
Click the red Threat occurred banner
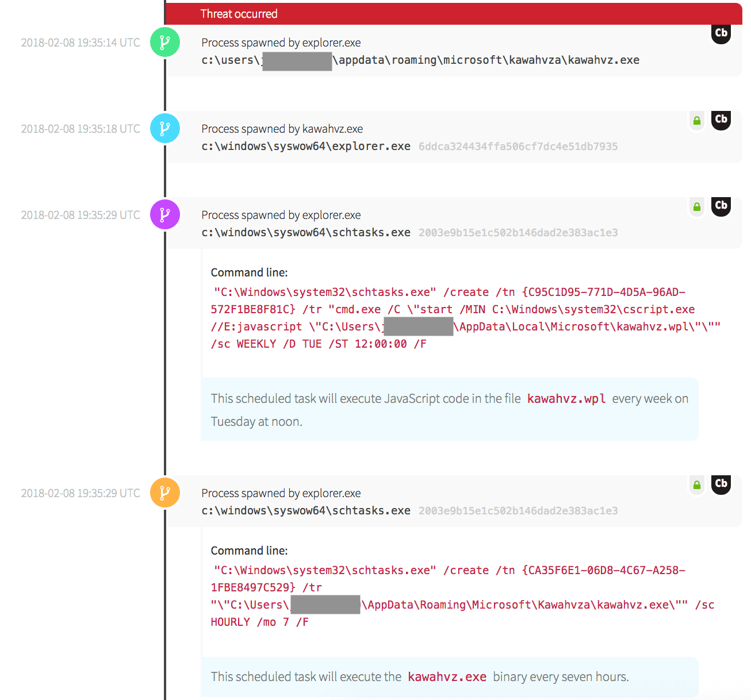click(453, 14)
